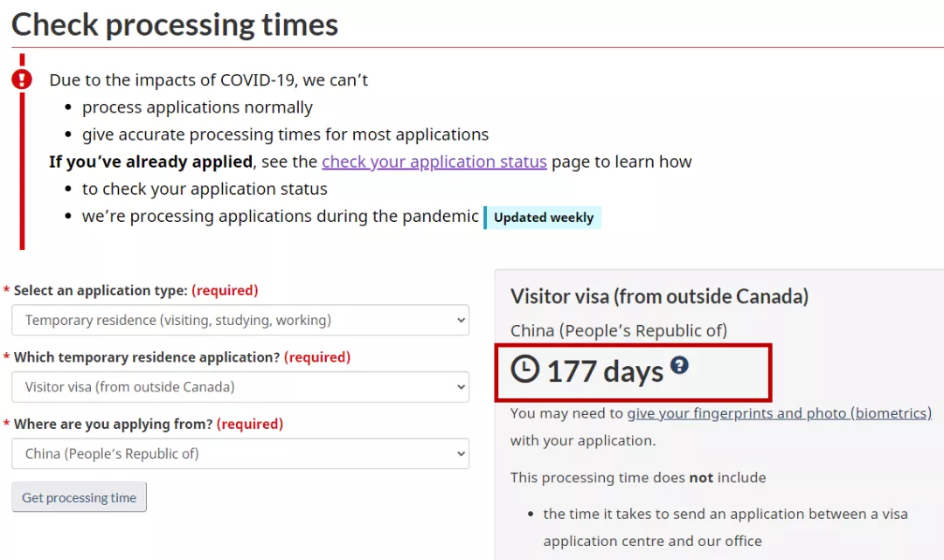Click the chevron on Visitor visa selector

pyautogui.click(x=461, y=387)
